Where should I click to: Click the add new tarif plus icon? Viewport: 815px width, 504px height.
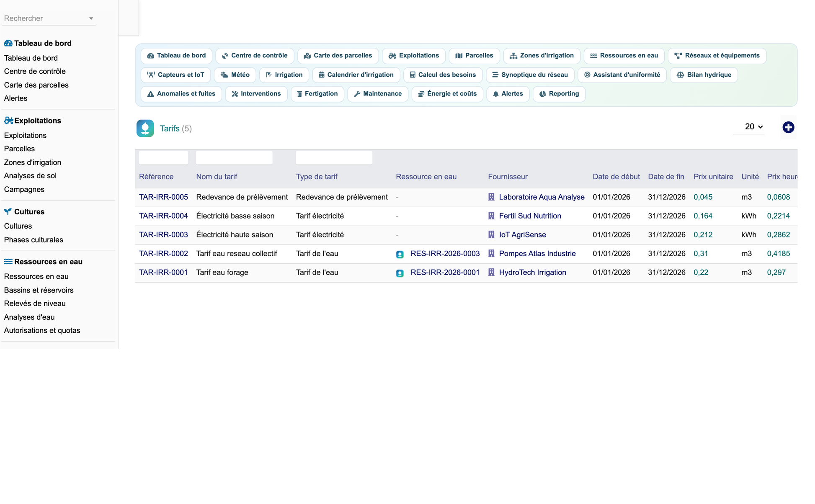788,127
